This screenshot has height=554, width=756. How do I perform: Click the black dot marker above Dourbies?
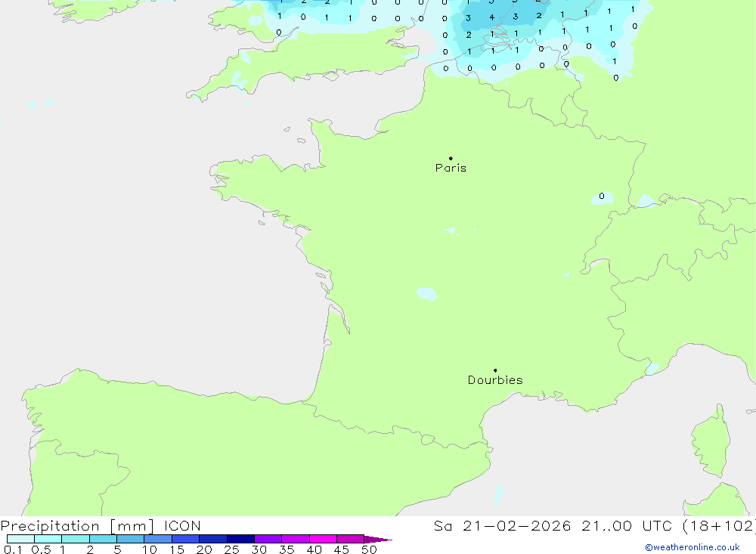[495, 370]
